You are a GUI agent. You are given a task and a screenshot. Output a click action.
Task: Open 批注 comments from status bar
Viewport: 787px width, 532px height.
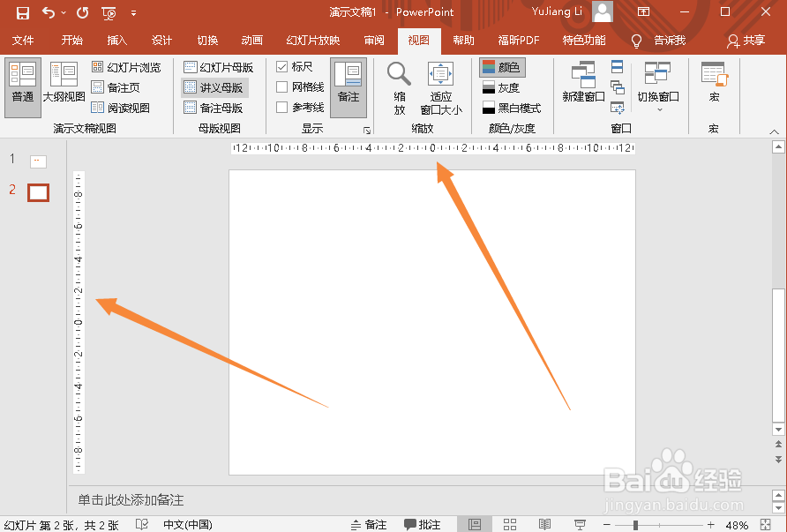423,524
